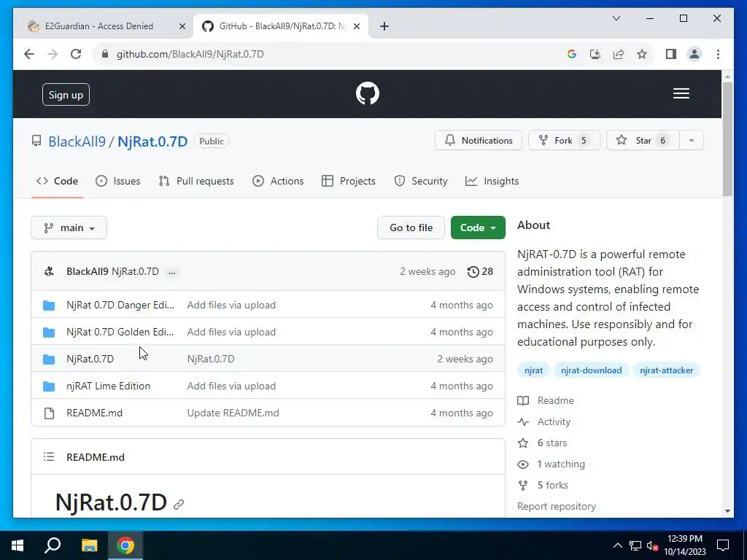Open a new browser tab with plus

[384, 26]
